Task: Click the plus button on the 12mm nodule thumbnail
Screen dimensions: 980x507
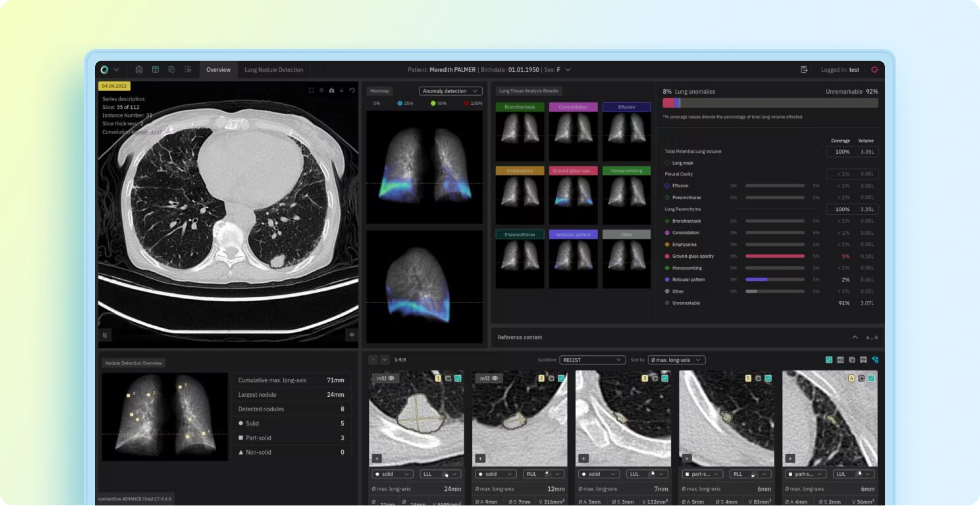Action: [480, 459]
